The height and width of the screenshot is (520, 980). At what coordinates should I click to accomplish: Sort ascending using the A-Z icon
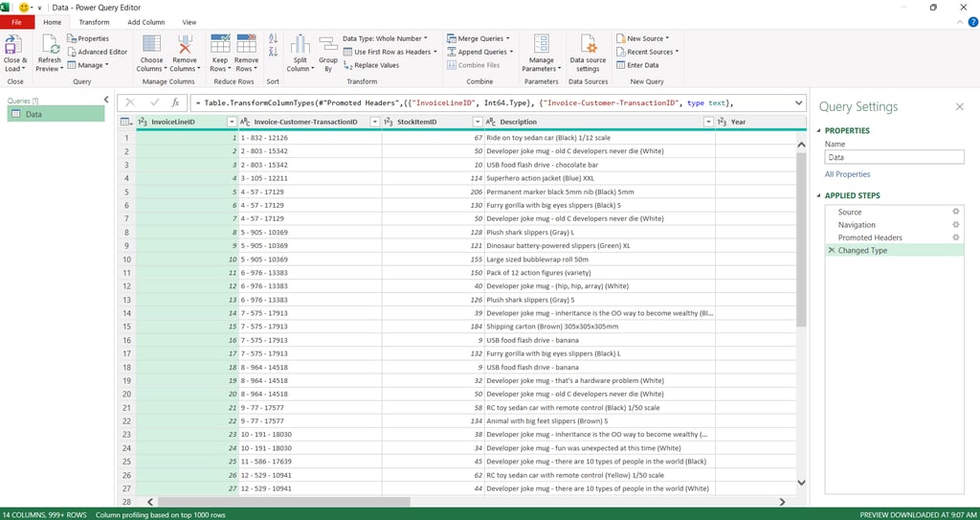(x=273, y=38)
